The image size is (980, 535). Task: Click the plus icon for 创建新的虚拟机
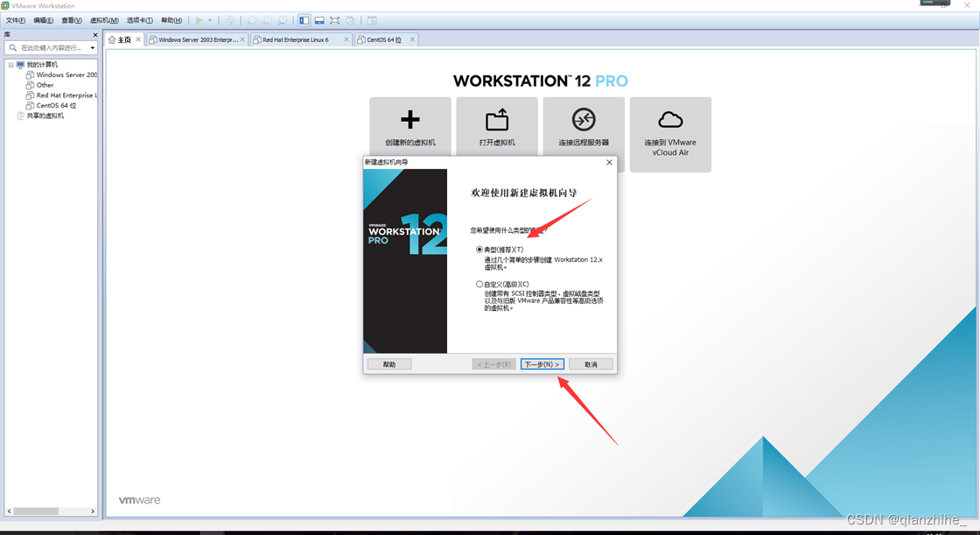coord(410,119)
